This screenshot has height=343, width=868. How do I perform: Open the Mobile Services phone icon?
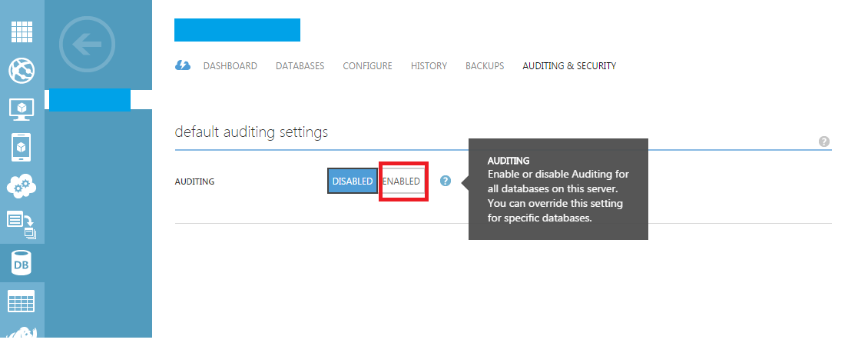click(22, 148)
